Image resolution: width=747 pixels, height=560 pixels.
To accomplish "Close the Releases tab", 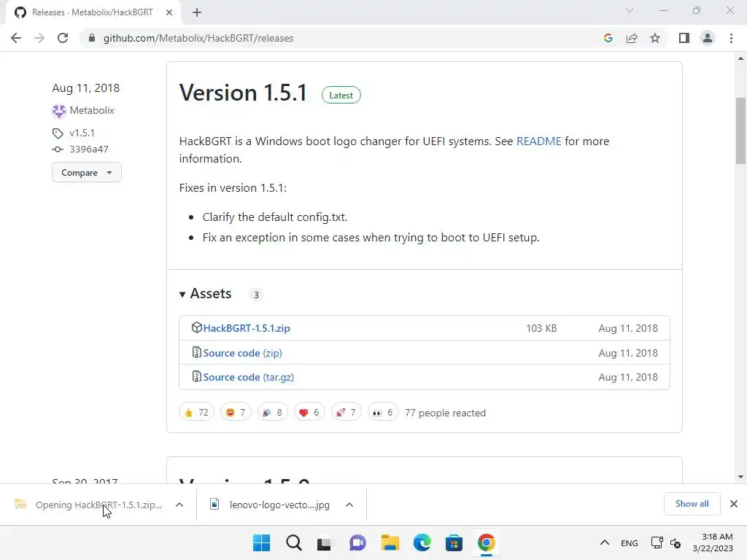I will click(169, 12).
